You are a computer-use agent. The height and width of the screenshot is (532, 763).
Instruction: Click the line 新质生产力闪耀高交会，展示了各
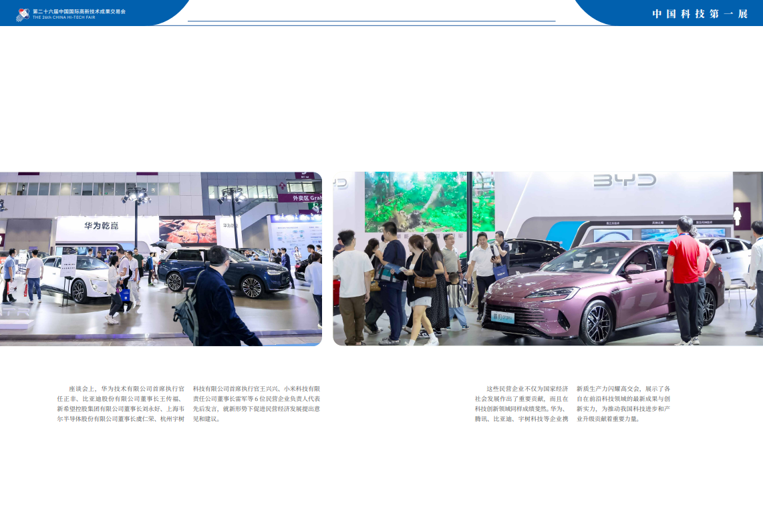[623, 389]
